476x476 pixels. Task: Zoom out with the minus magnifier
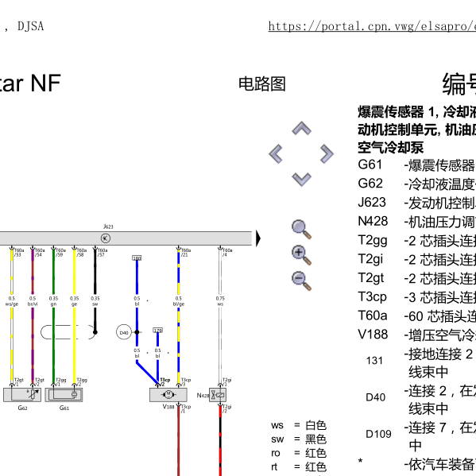(301, 281)
